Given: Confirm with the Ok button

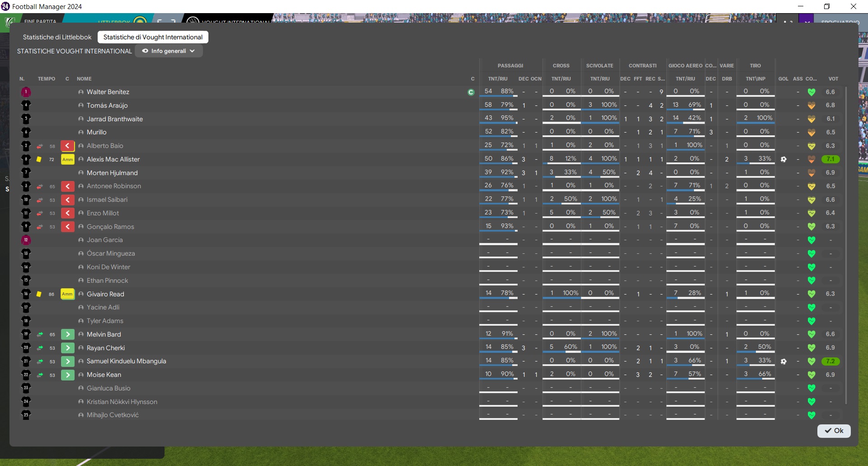Looking at the screenshot, I should [834, 431].
